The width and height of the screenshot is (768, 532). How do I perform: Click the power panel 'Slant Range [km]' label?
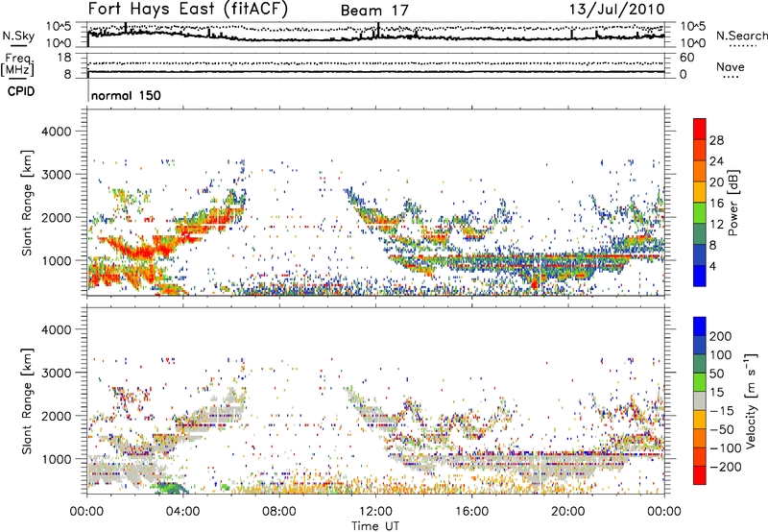27,203
